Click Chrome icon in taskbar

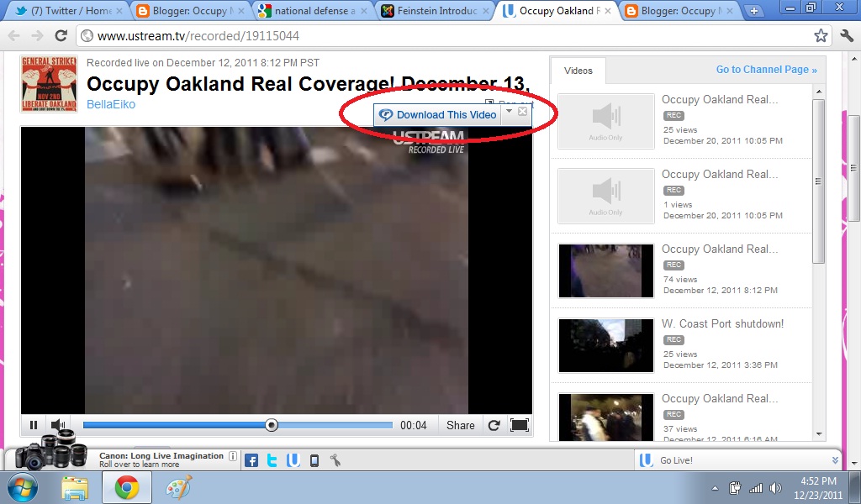(127, 487)
